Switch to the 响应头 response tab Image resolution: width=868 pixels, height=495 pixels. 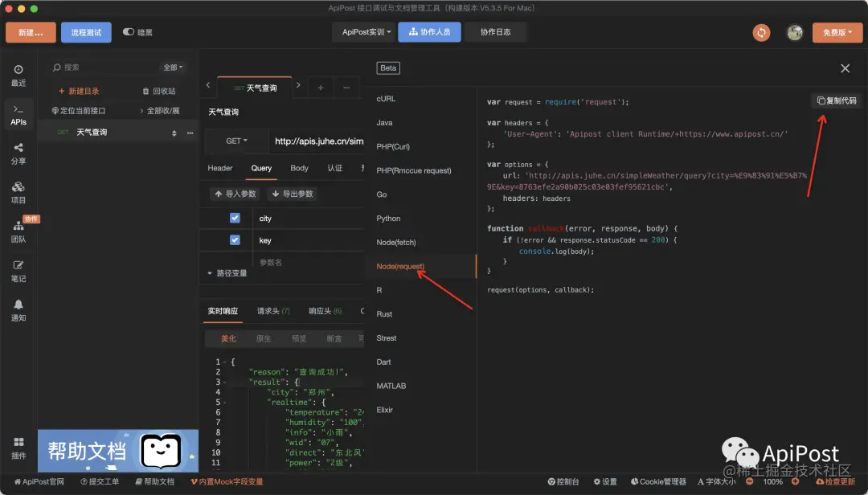click(325, 311)
